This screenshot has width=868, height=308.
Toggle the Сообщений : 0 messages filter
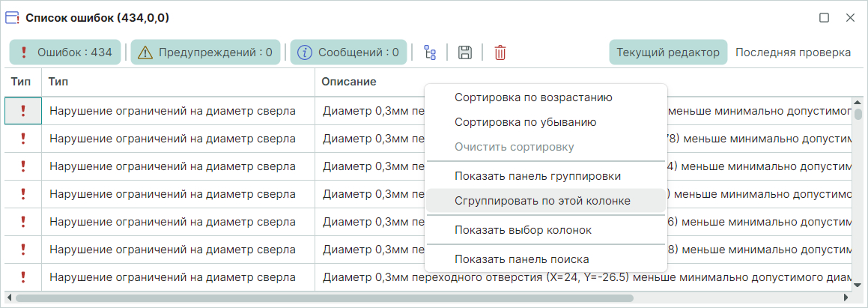click(x=348, y=52)
